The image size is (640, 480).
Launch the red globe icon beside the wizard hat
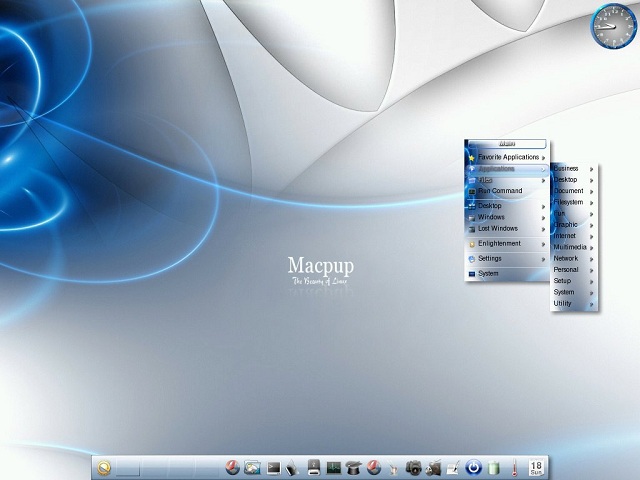click(373, 467)
